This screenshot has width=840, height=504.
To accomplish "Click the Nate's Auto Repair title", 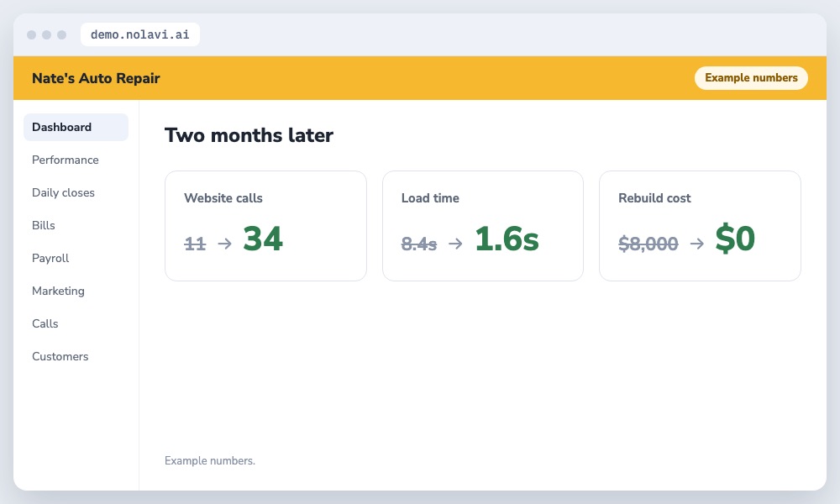I will point(96,78).
